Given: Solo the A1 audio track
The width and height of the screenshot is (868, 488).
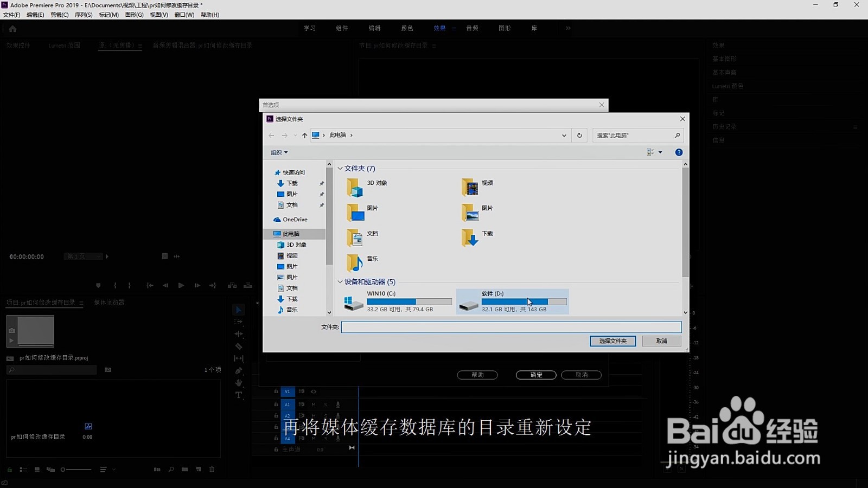Looking at the screenshot, I should tap(326, 404).
